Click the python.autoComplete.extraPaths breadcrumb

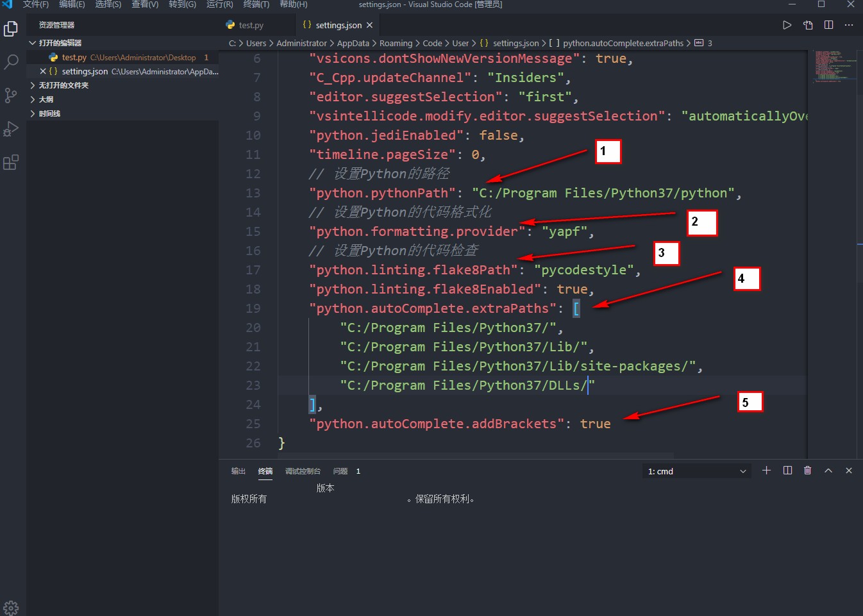[x=623, y=43]
